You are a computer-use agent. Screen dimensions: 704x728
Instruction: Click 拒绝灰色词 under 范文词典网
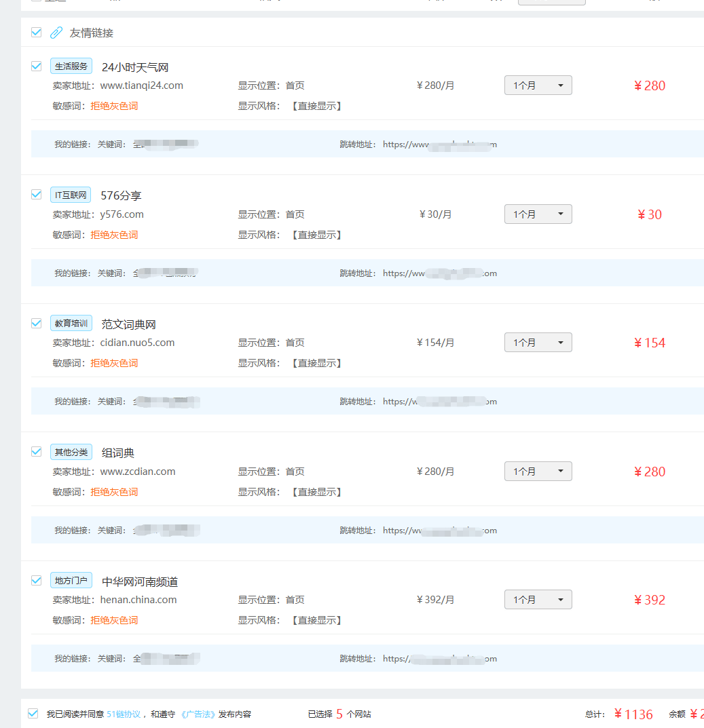pos(114,363)
